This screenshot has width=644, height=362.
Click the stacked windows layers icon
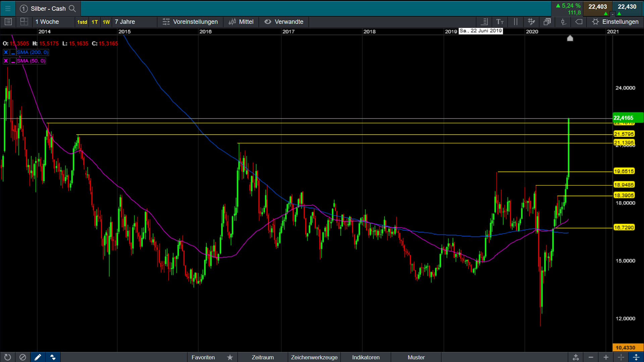click(x=547, y=22)
